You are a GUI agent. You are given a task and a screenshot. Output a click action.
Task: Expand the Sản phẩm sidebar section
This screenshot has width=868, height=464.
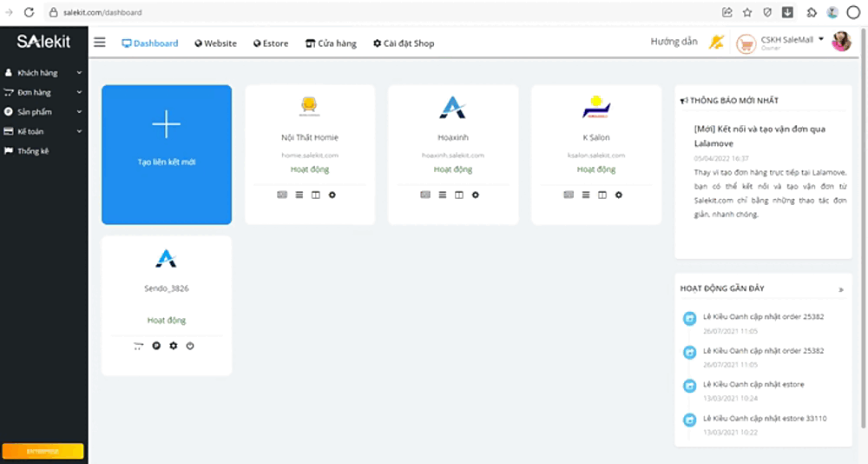43,112
